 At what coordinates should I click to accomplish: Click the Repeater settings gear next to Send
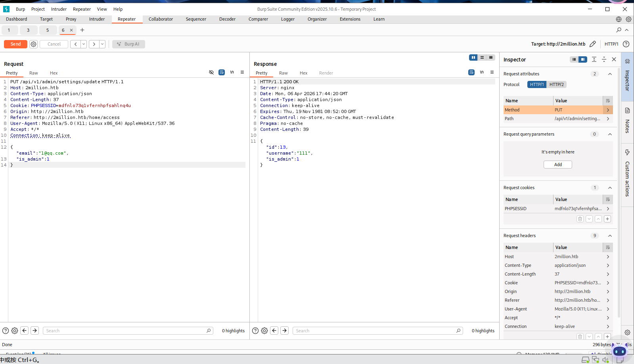click(x=34, y=44)
